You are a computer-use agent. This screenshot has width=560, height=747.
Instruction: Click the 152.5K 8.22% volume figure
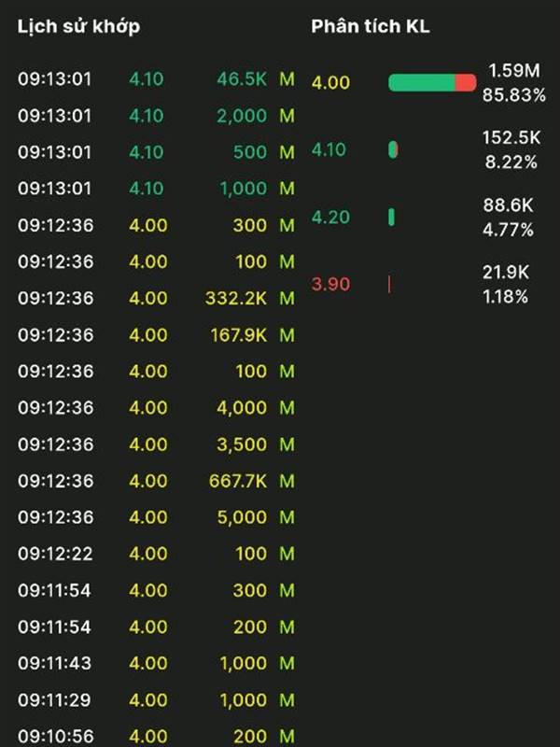[511, 149]
